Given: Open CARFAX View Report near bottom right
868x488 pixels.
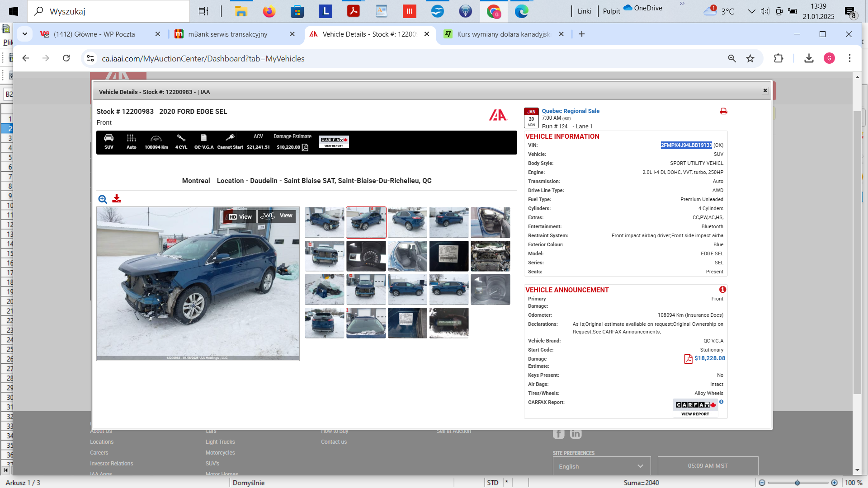Looking at the screenshot, I should pos(695,408).
